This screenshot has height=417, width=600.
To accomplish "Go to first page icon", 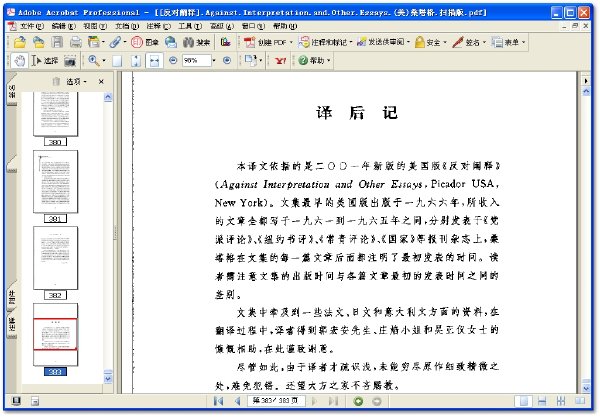I will [218, 401].
